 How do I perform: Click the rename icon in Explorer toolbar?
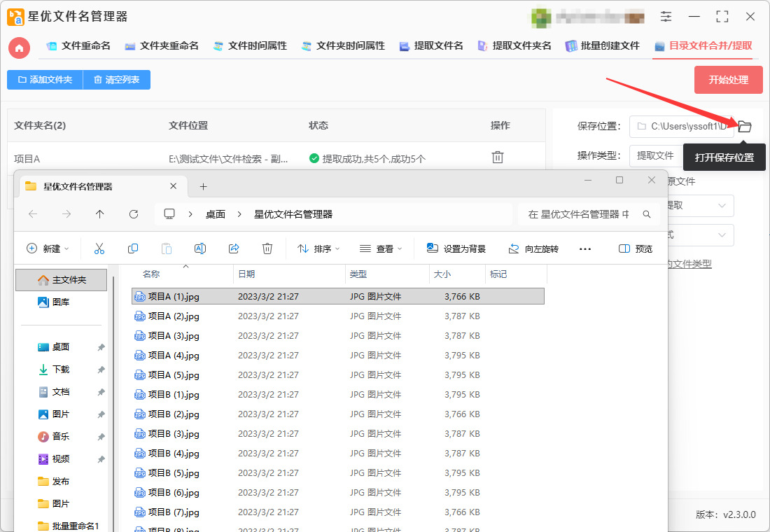coord(200,248)
